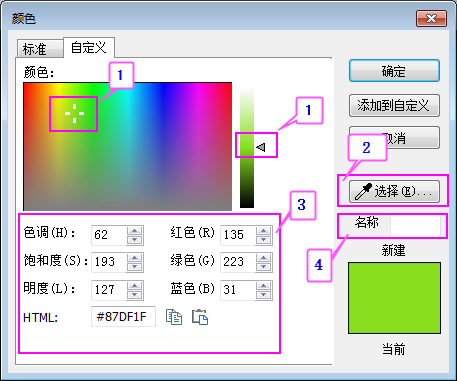Image resolution: width=457 pixels, height=381 pixels.
Task: Click the 红色(R) field showing 135
Action: tap(238, 235)
